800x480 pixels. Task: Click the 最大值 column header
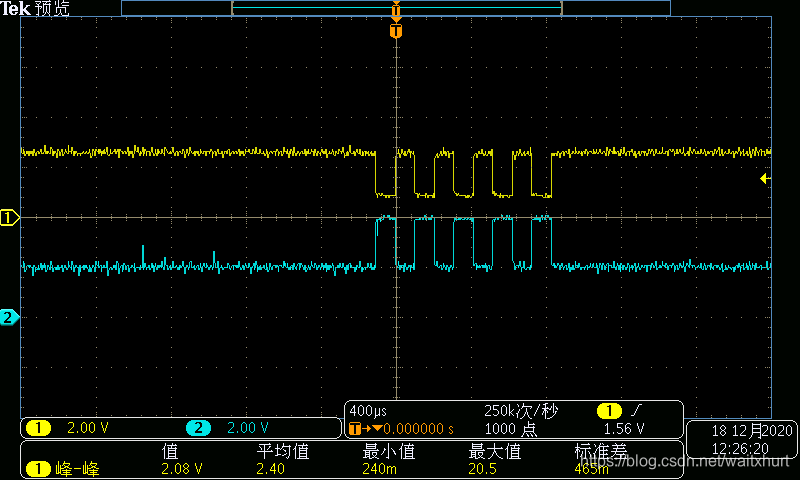coord(494,451)
